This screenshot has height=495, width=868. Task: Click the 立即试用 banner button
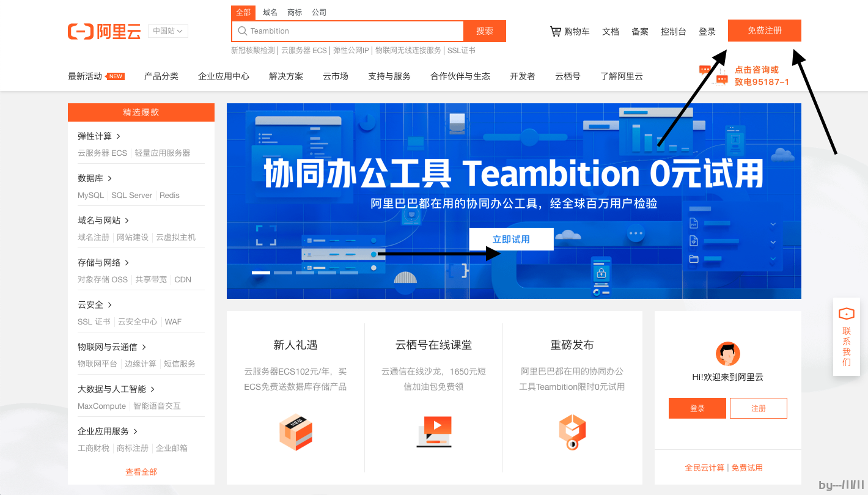[512, 239]
